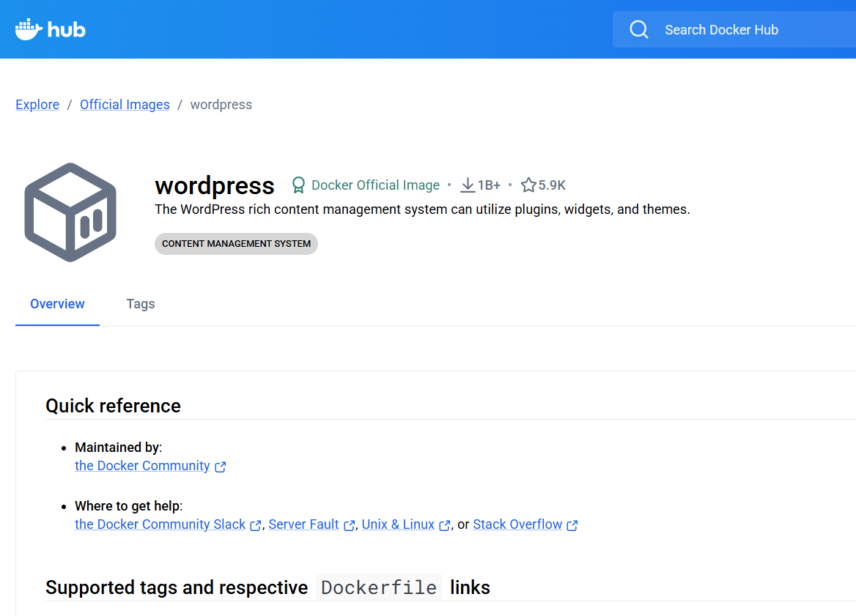Click the search magnifier icon
This screenshot has height=616, width=856.
pos(639,29)
